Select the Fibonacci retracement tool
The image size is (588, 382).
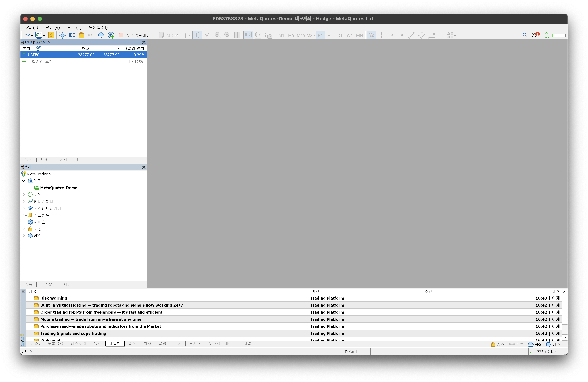(431, 35)
